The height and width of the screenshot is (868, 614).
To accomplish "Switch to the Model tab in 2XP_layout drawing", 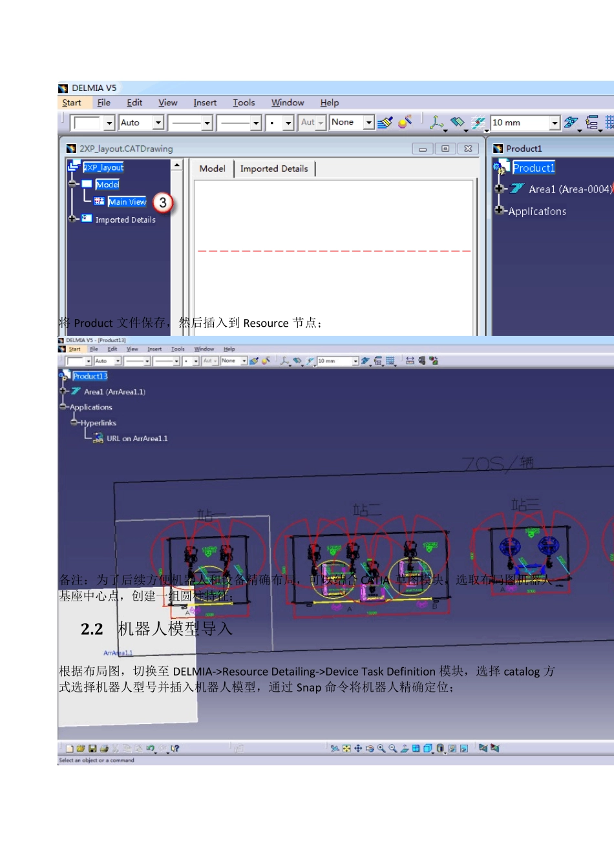I will coord(212,169).
